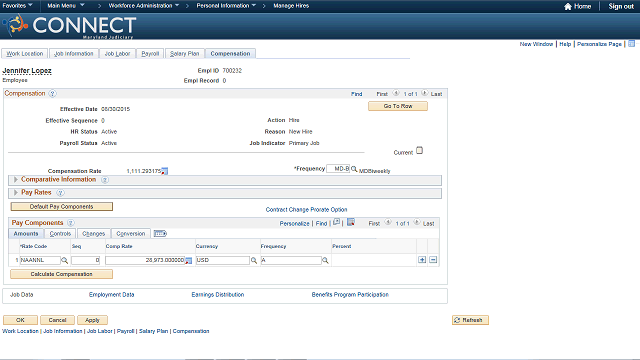Select Amounts tab in Pay Components

[x=26, y=233]
